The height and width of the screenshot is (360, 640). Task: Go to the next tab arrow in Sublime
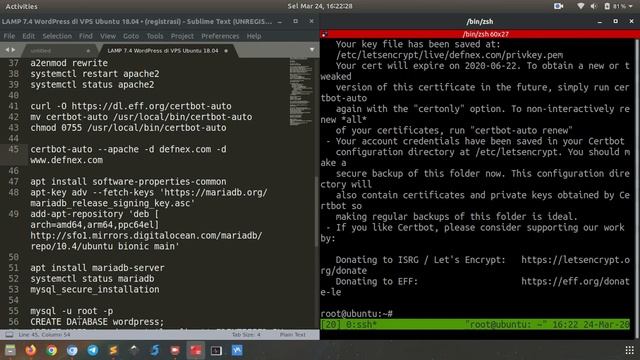[x=13, y=50]
